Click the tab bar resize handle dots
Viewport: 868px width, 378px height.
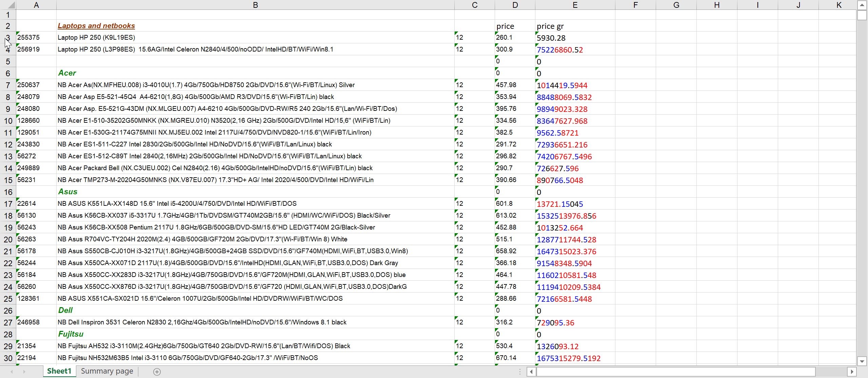point(520,372)
